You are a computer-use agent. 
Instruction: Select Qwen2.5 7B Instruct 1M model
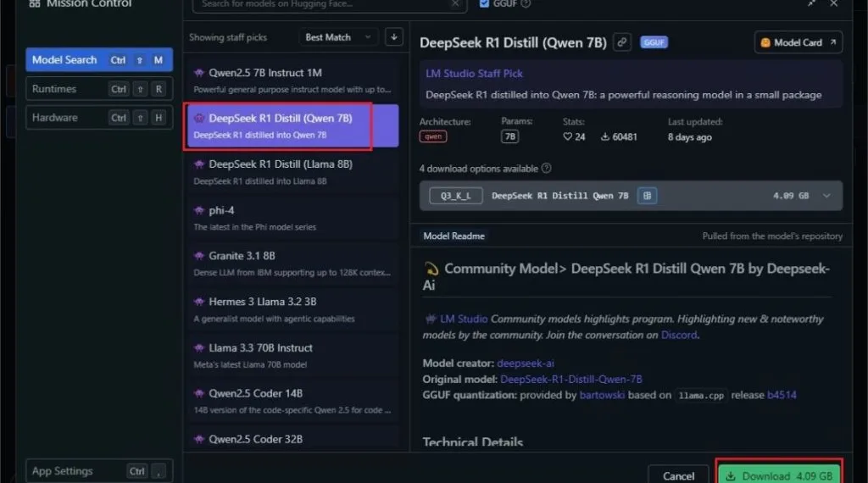292,80
